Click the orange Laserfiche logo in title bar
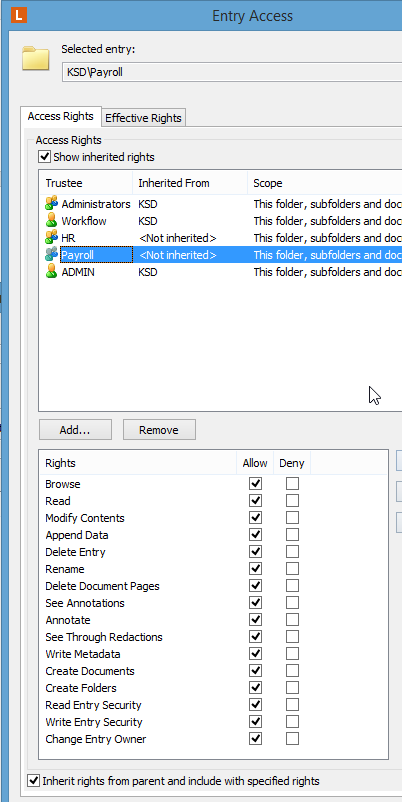The height and width of the screenshot is (802, 402). pos(18,15)
